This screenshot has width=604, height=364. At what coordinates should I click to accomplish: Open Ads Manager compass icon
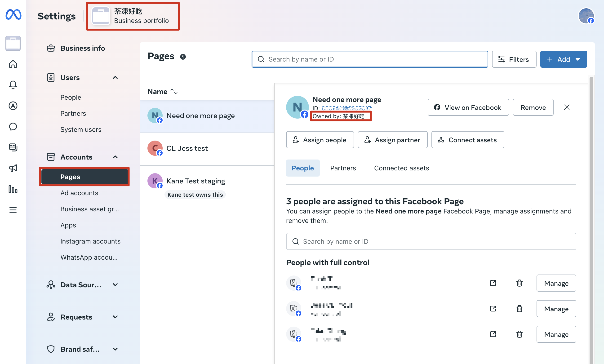click(x=13, y=106)
